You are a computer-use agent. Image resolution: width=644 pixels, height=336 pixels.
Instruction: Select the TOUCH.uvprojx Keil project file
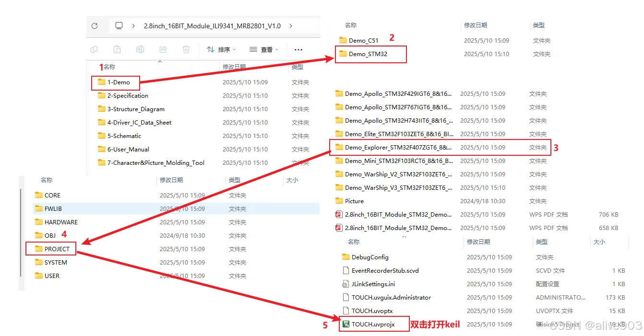click(x=368, y=324)
